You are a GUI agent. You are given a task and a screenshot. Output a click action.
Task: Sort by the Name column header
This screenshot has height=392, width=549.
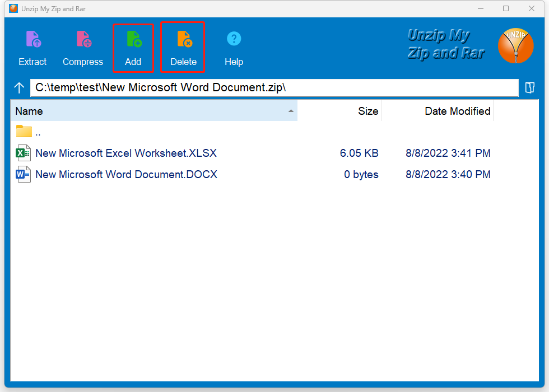pyautogui.click(x=154, y=111)
